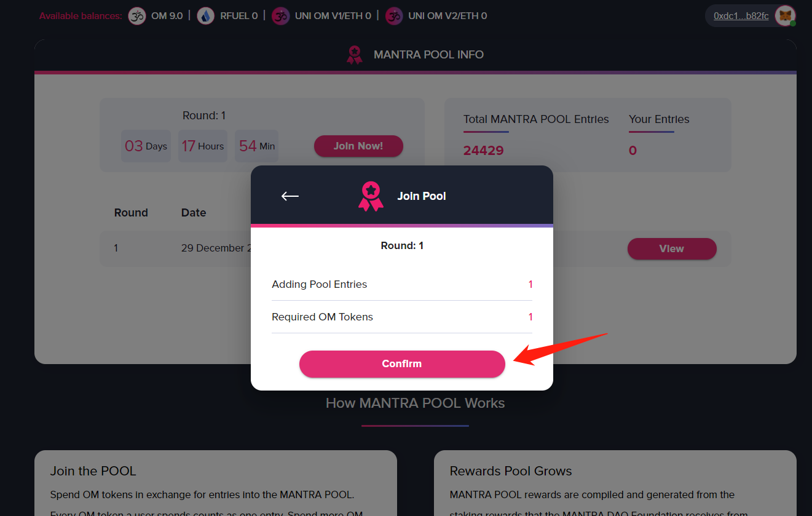Click the UNI OM V2/ETH token icon
Viewport: 812px width, 516px height.
tap(394, 16)
